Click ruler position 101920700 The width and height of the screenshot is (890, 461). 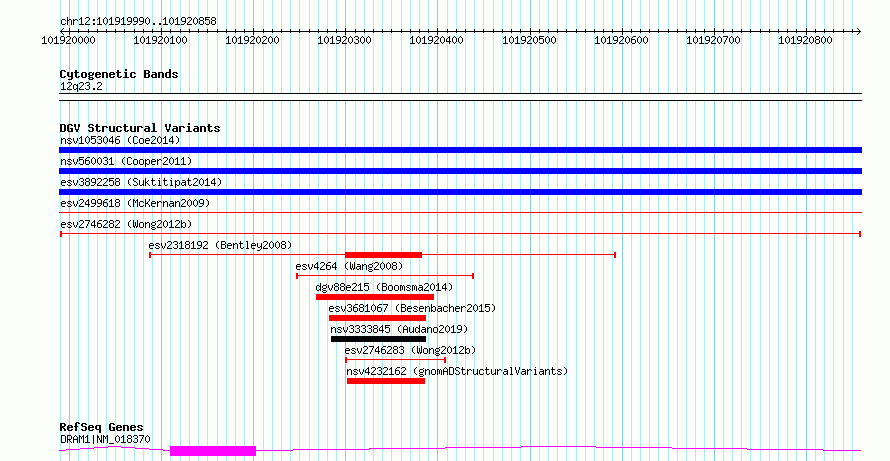713,40
